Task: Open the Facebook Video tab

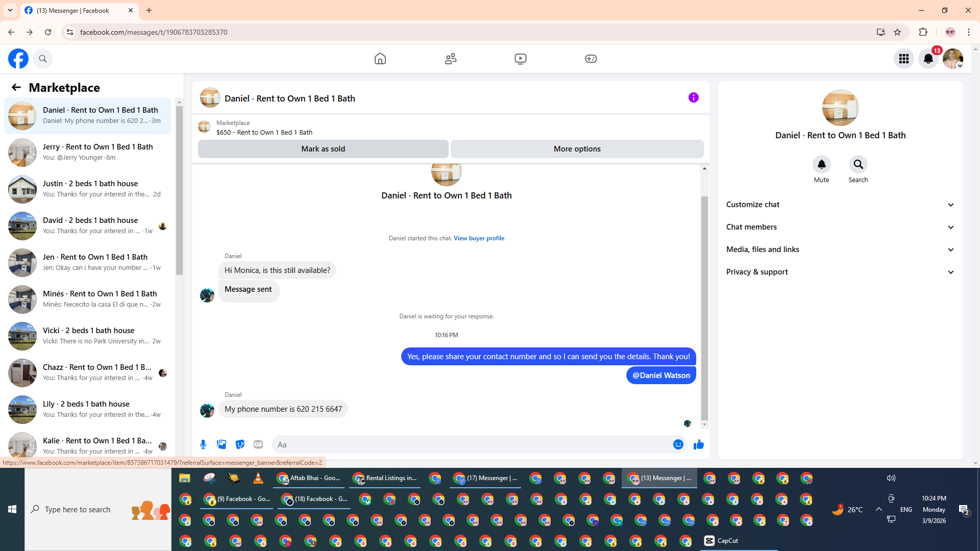Action: click(520, 59)
